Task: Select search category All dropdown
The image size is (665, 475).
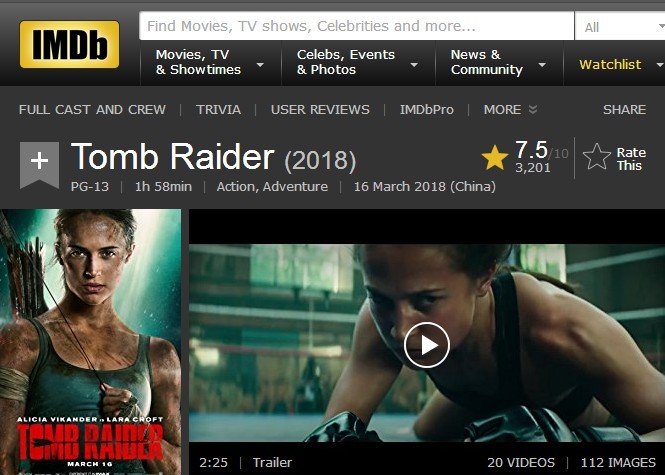Action: pos(620,26)
